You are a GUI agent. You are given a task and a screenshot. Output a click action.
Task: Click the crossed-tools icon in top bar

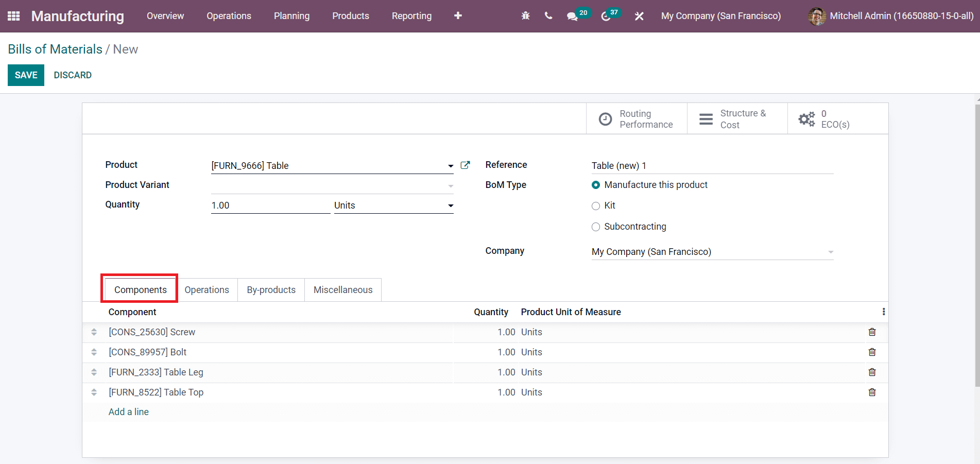(x=639, y=16)
